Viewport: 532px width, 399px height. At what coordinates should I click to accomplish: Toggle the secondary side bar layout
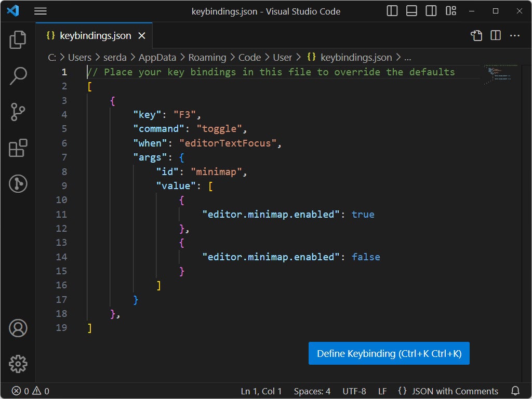(431, 11)
